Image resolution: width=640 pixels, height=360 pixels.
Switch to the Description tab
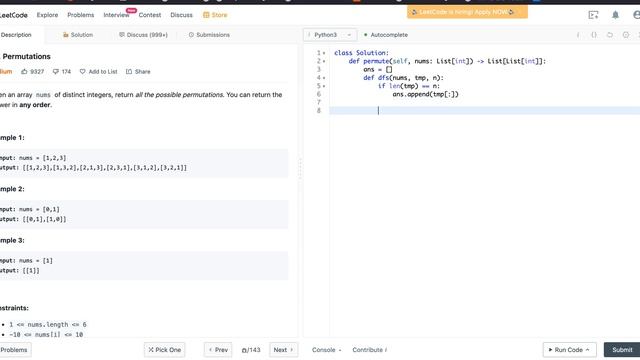pos(16,35)
